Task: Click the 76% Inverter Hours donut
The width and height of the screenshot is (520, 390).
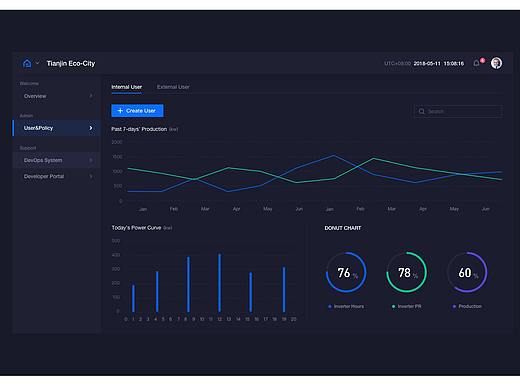Action: (x=346, y=272)
